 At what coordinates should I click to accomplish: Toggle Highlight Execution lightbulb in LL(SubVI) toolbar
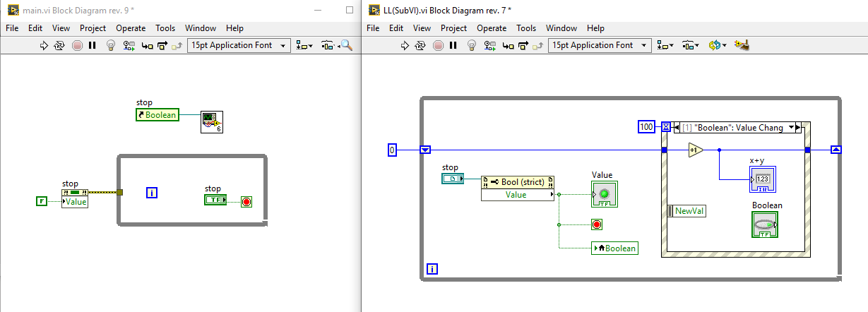(x=471, y=45)
